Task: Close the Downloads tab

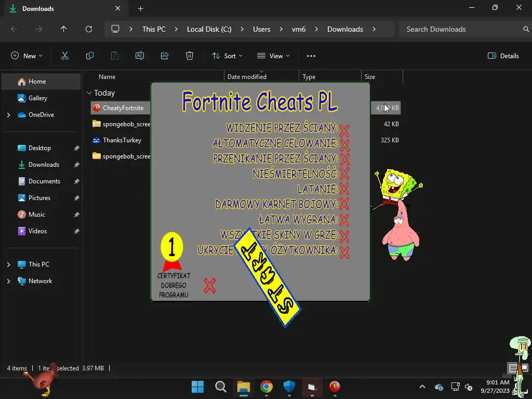Action: point(118,8)
